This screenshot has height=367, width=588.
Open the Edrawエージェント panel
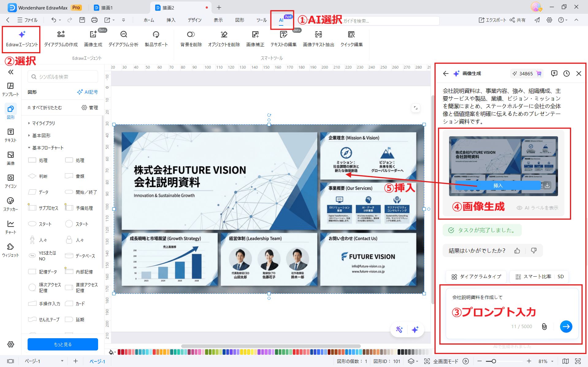coord(21,38)
